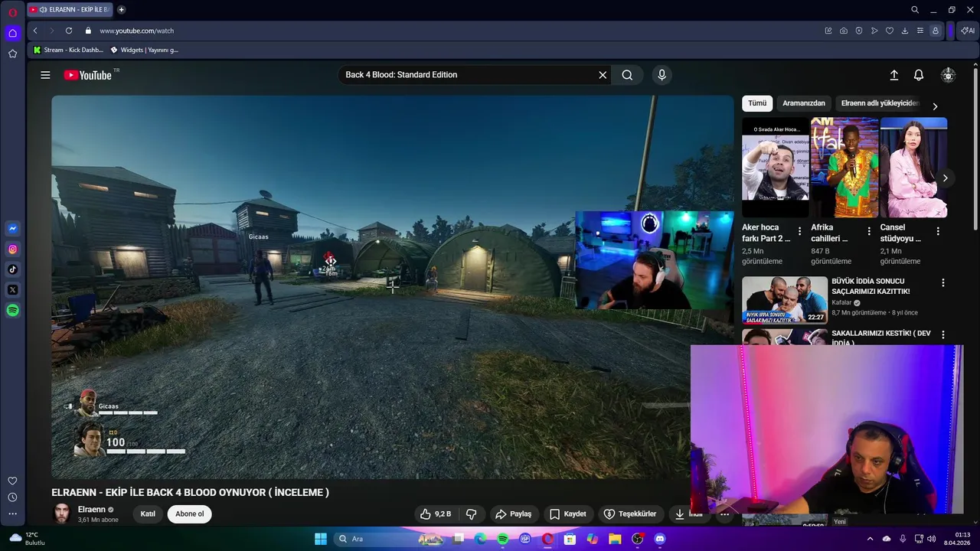
Task: Open YouTube create/upload icon
Action: [893, 75]
